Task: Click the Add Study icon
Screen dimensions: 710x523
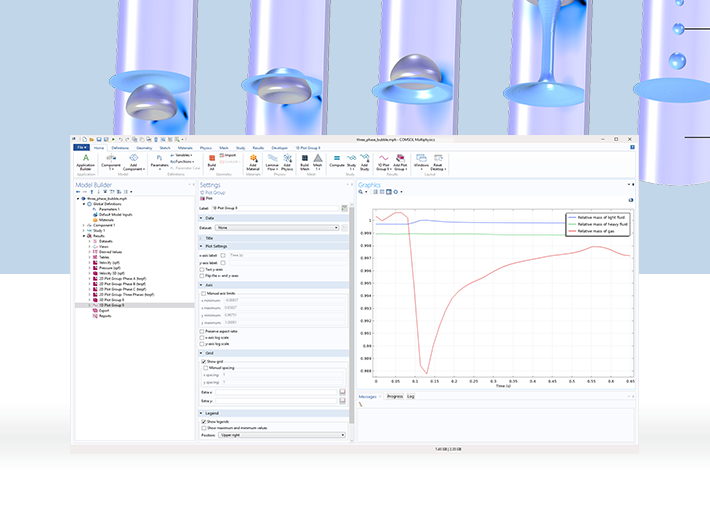Action: click(x=365, y=158)
